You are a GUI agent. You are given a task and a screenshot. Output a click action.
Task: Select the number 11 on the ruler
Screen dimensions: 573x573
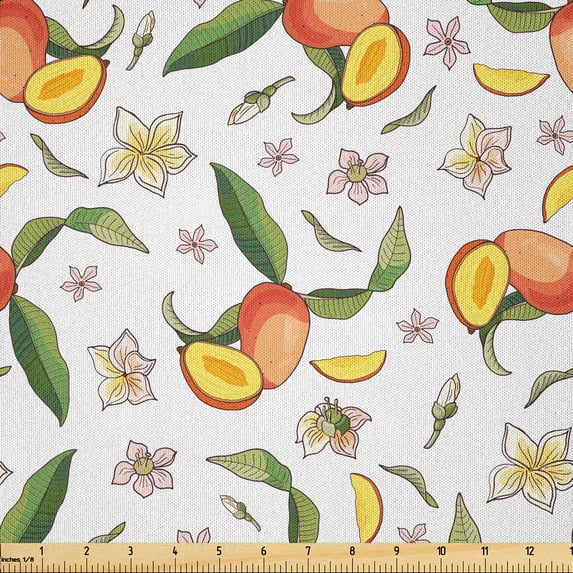(x=485, y=551)
